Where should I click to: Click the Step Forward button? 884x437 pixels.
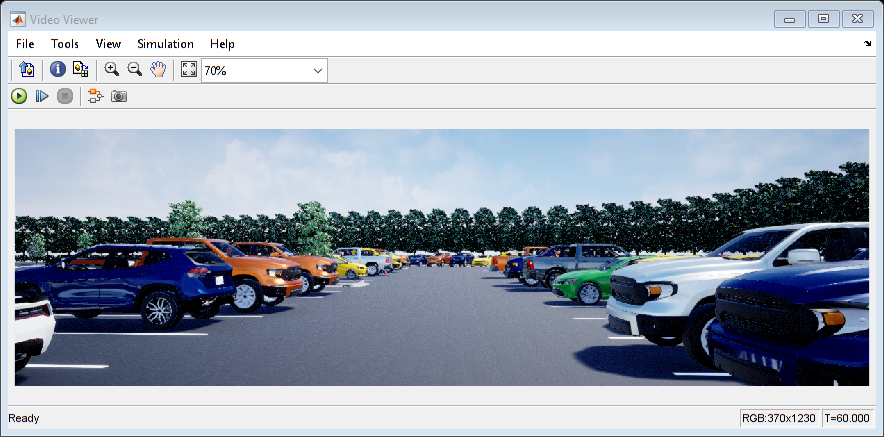pos(42,96)
